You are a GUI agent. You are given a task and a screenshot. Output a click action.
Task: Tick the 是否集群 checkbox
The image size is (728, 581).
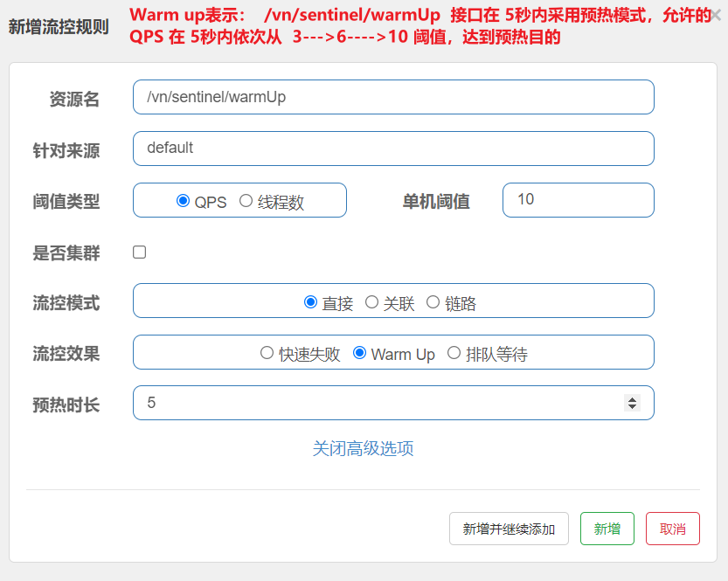point(139,252)
